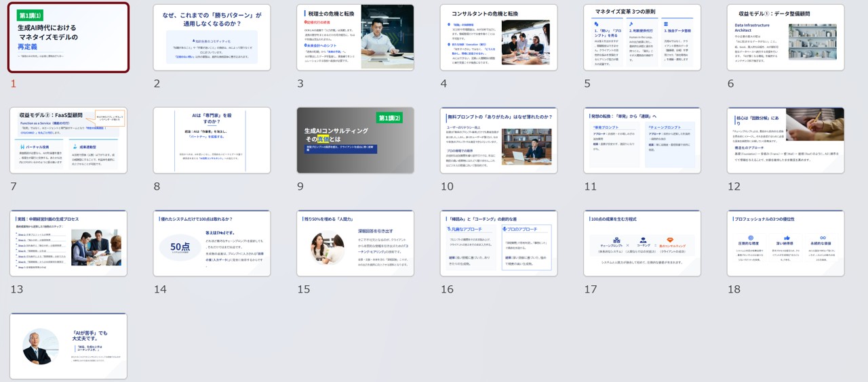Viewport: 868px width, 382px height.
Task: Select slide 5 マネタイズ変革 3つの原則
Action: 642,37
